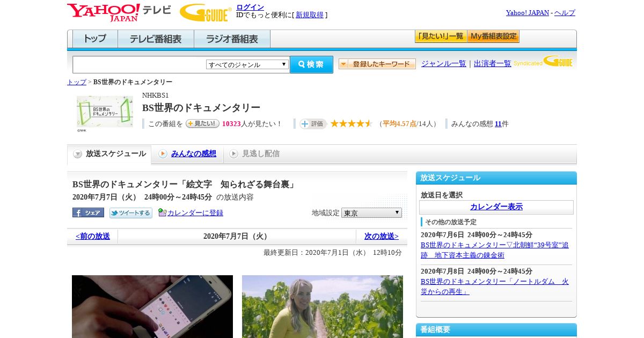Screen dimensions: 644x338
Task: Click the five-star rating display
Action: (352, 124)
